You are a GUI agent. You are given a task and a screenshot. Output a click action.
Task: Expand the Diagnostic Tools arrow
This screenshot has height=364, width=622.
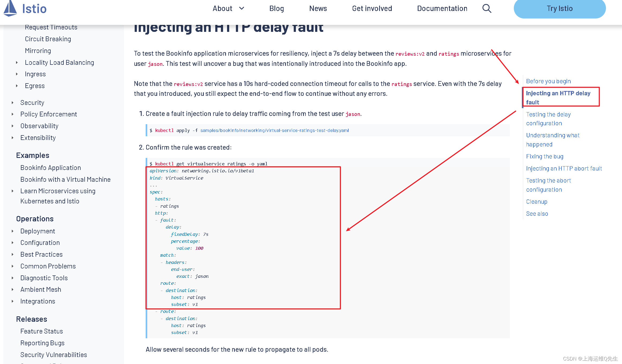coord(12,278)
